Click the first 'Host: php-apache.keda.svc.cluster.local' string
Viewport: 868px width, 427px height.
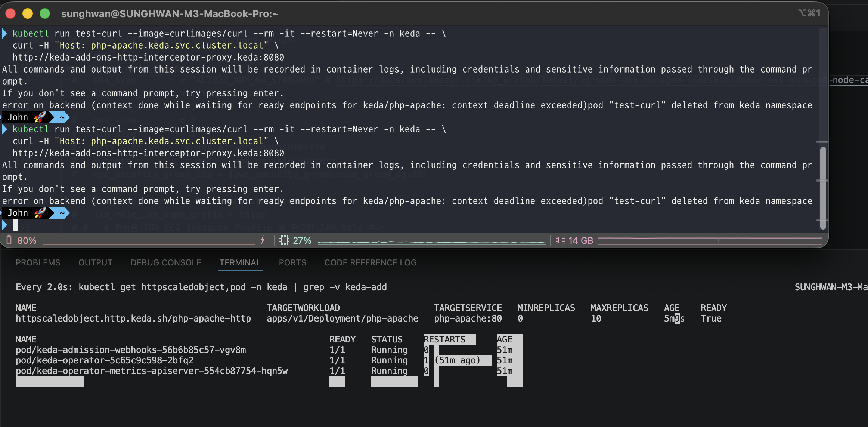[161, 46]
